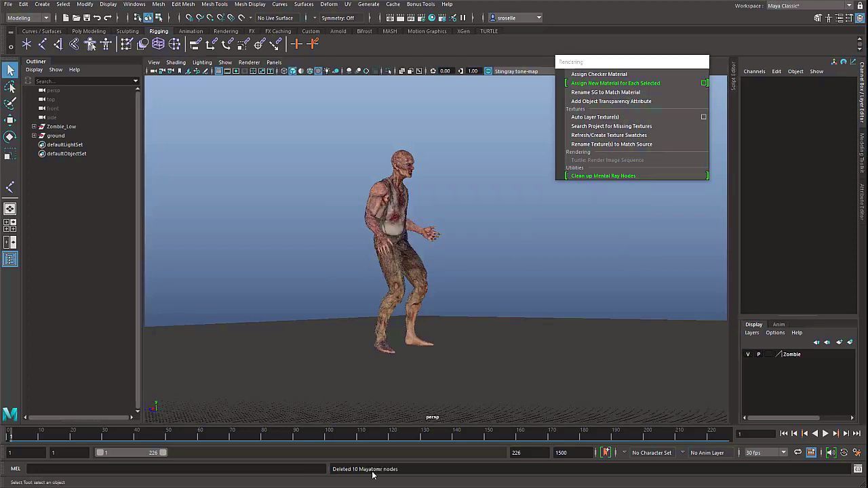The height and width of the screenshot is (488, 868).
Task: Click Assign Checker Material
Action: click(x=599, y=75)
